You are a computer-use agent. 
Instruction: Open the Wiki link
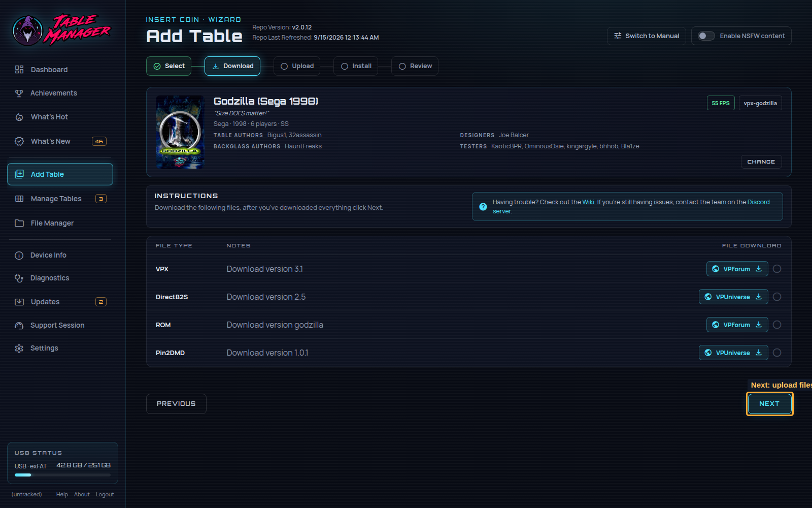click(x=588, y=202)
